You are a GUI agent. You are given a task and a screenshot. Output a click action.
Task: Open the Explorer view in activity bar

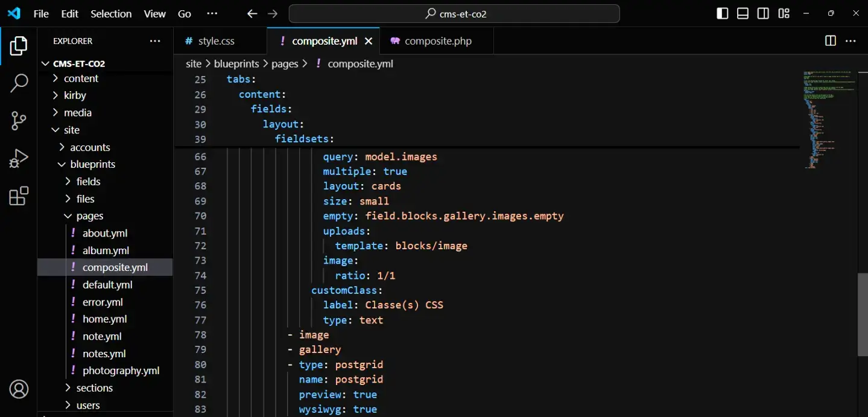pos(19,46)
